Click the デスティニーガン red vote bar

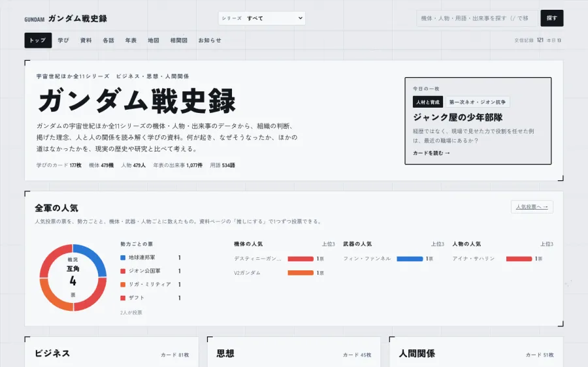(x=301, y=259)
